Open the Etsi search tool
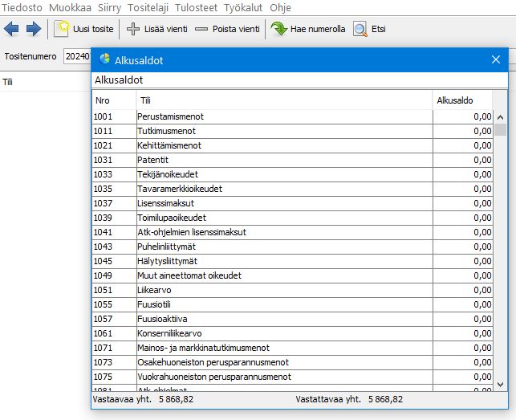Viewport: 516px width, 420px height. (370, 29)
